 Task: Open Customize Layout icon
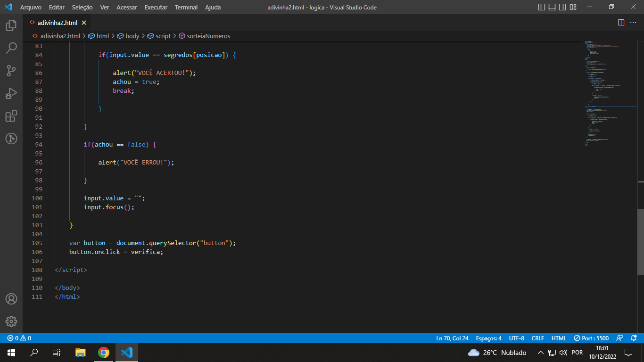tap(573, 7)
